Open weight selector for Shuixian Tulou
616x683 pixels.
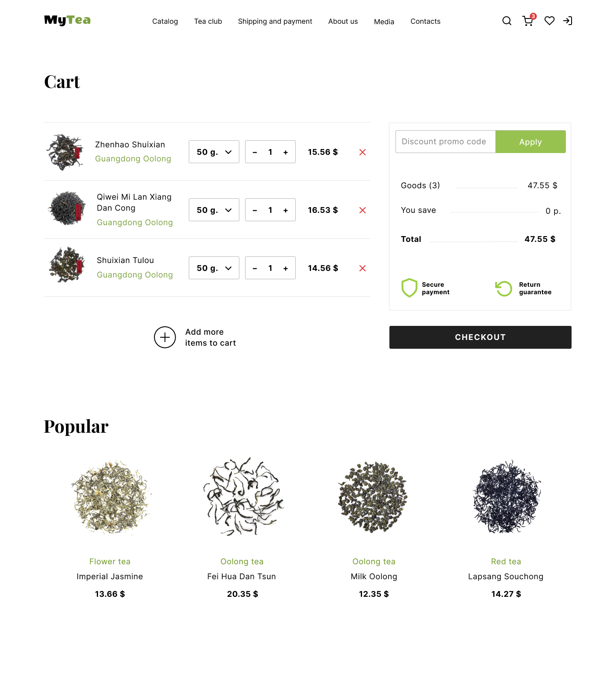pyautogui.click(x=214, y=268)
